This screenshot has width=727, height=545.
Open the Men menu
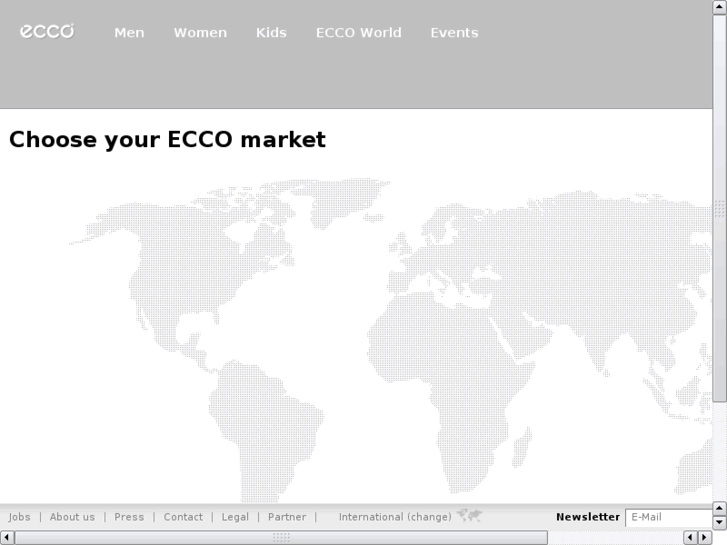tap(129, 32)
